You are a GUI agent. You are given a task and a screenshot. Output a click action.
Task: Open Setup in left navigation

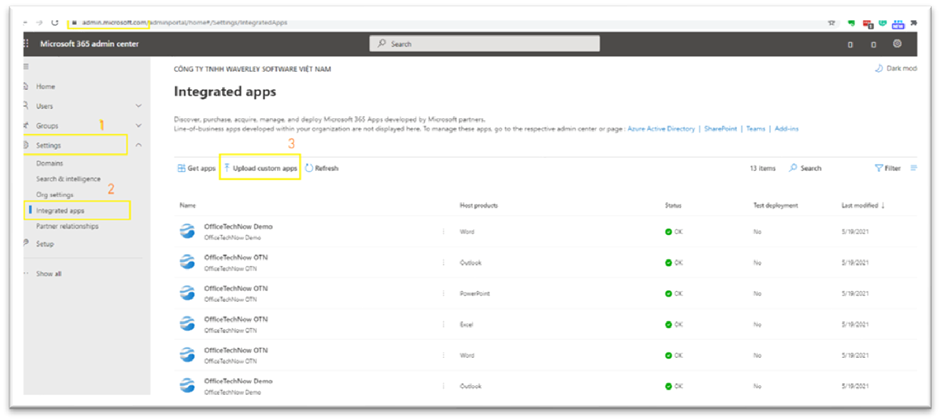(x=45, y=244)
